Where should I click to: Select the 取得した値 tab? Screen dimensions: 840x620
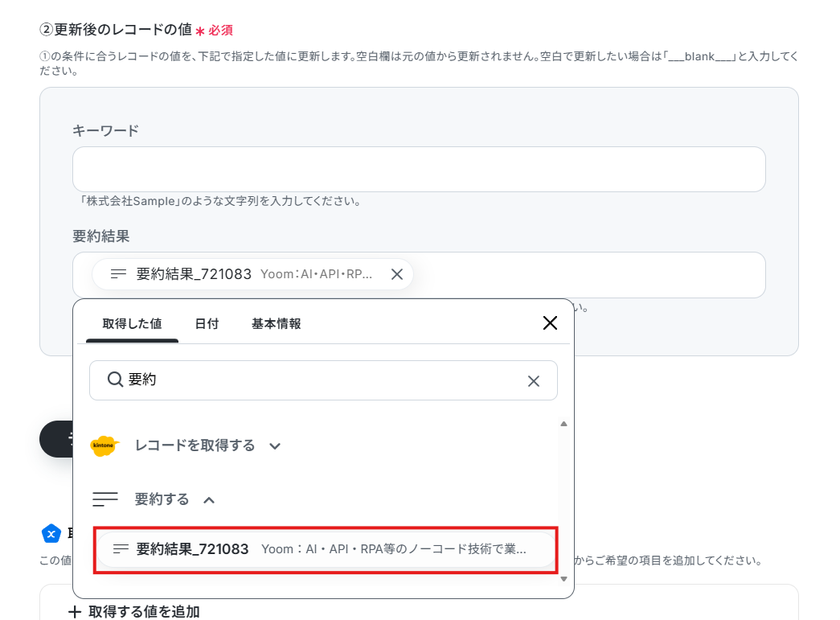tap(133, 323)
